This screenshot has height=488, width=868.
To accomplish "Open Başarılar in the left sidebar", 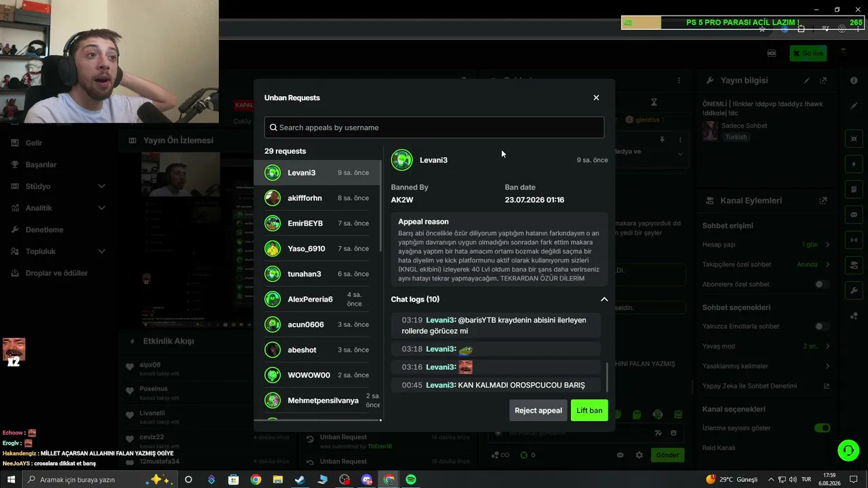I will (x=41, y=165).
